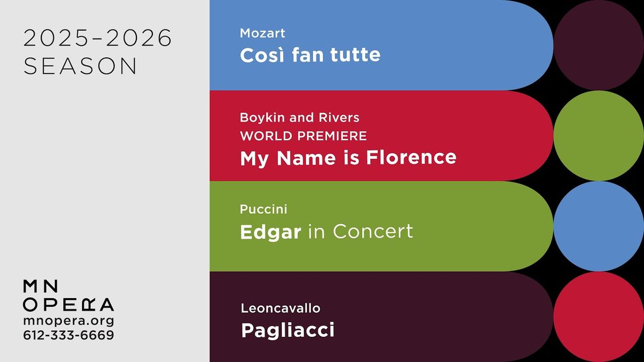644x362 pixels.
Task: Click the bold word Edgar
Action: (270, 232)
